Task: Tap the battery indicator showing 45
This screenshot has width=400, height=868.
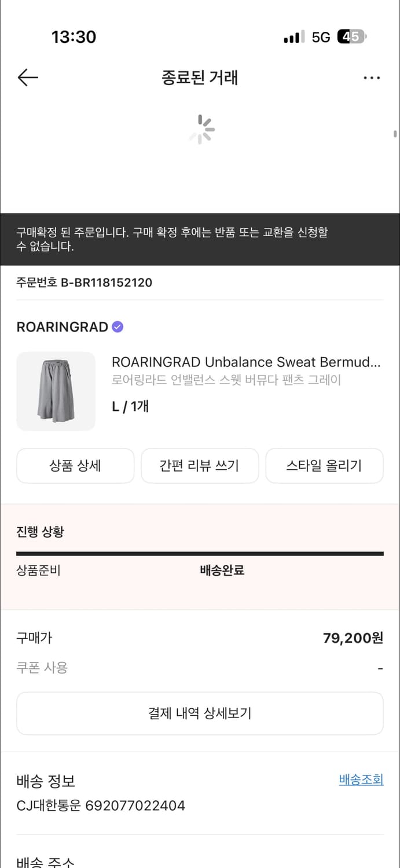Action: pos(352,36)
